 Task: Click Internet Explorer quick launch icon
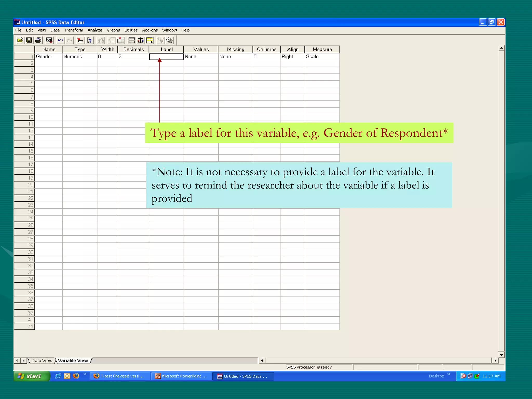pyautogui.click(x=58, y=376)
